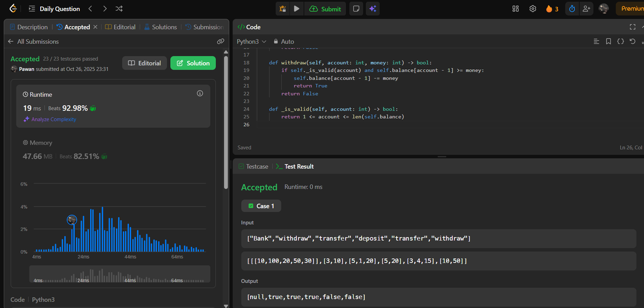Image resolution: width=644 pixels, height=308 pixels.
Task: Open the layout grid icon
Action: [516, 9]
